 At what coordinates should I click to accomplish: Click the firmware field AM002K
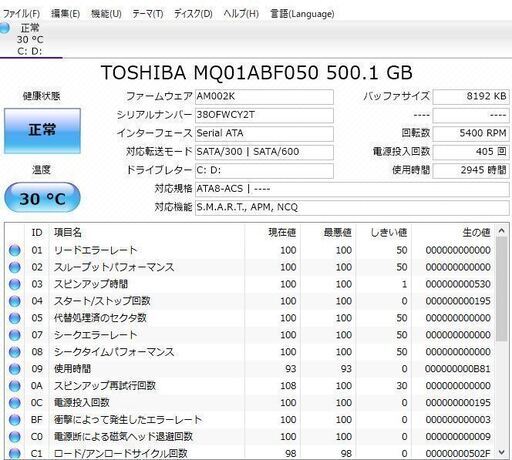(264, 97)
